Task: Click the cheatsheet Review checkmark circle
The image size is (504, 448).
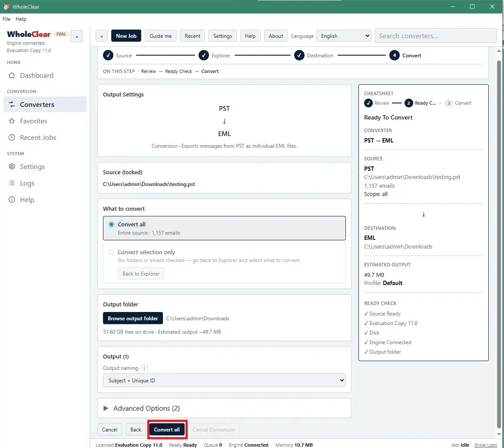Action: 368,103
